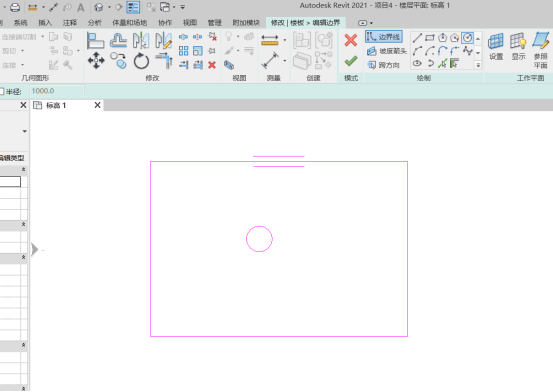Click the 跨方向 span direction button
This screenshot has height=392, width=553.
(x=383, y=65)
